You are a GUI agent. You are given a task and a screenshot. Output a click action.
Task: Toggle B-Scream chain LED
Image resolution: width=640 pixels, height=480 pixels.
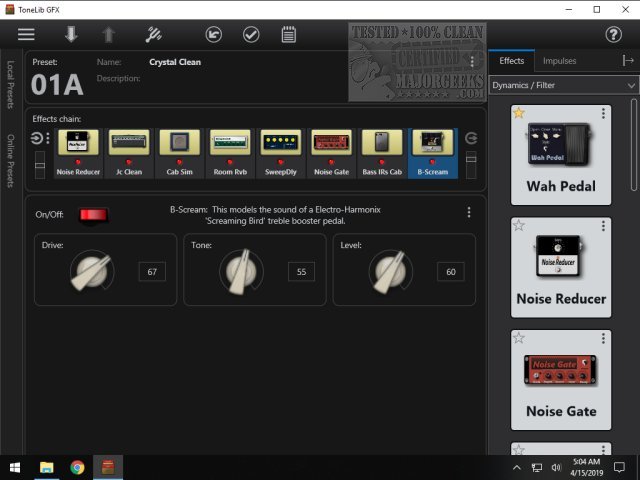(433, 162)
